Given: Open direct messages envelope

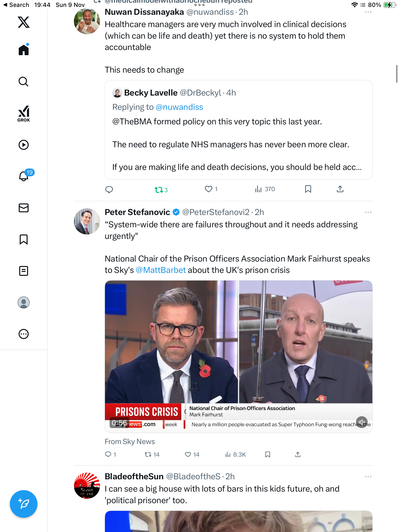Looking at the screenshot, I should (24, 208).
